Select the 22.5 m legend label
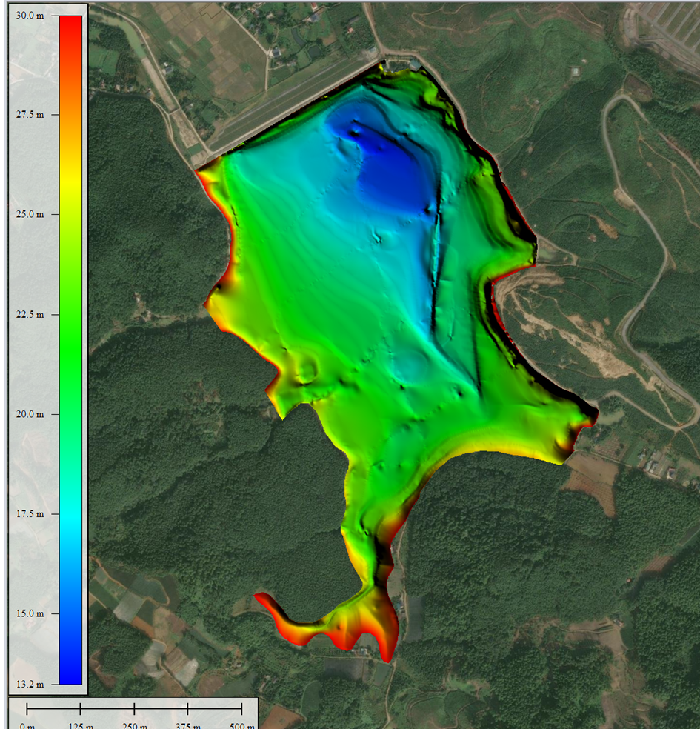Viewport: 700px width, 729px height. click(30, 314)
